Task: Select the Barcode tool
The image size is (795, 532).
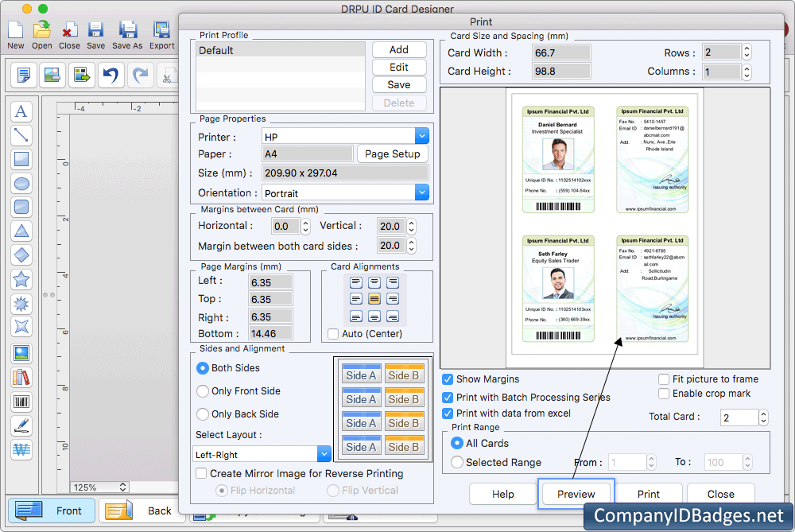Action: (x=21, y=402)
